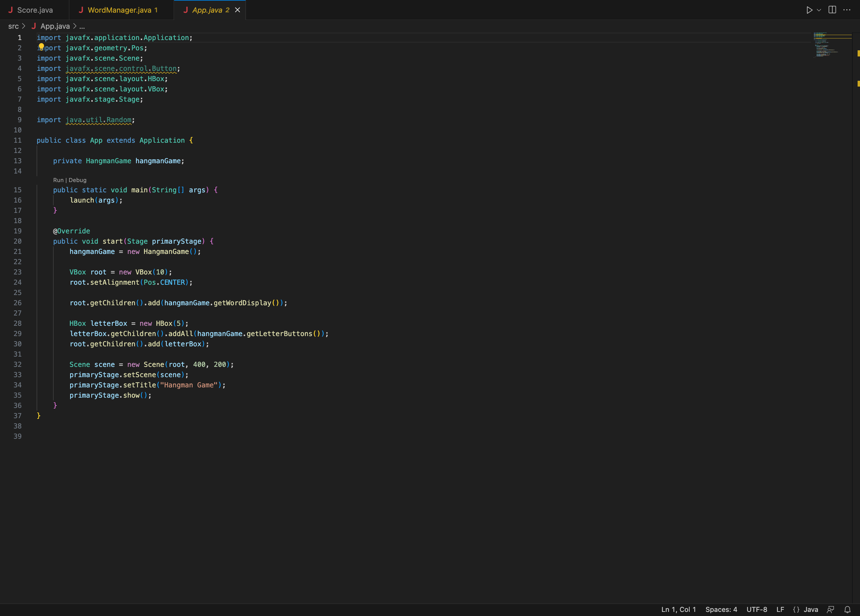Click the UTF-8 encoding selector

[x=756, y=609]
